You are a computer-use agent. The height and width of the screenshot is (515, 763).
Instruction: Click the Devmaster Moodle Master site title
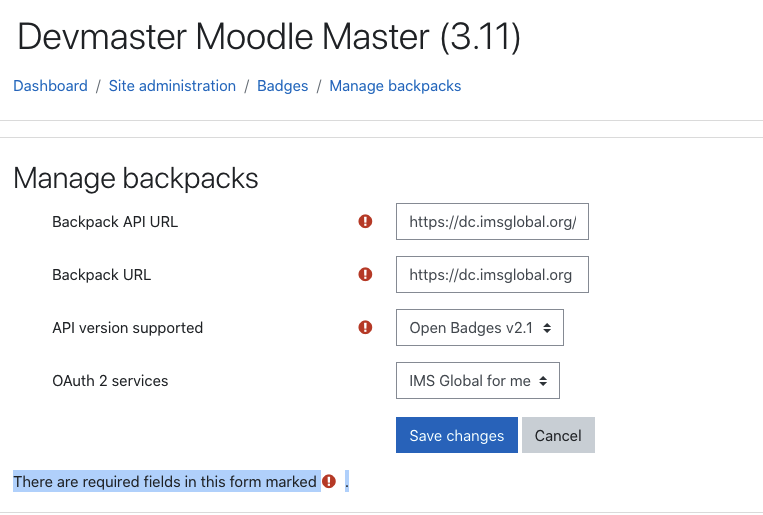pyautogui.click(x=269, y=37)
